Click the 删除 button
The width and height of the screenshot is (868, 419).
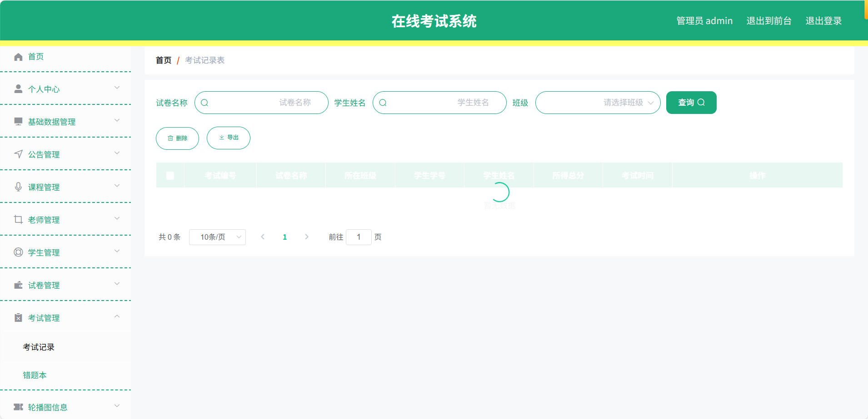coord(177,138)
